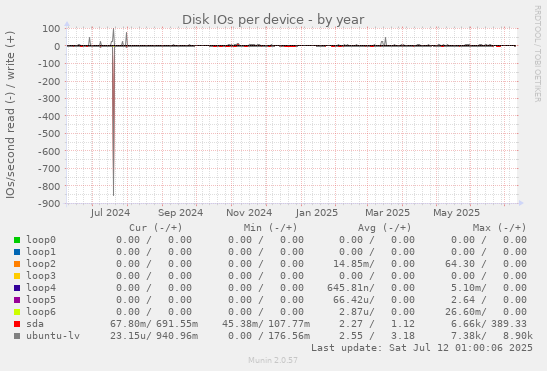Click the '-500' y-axis tick label
Viewport: 547px width, 371px height.
pyautogui.click(x=49, y=134)
